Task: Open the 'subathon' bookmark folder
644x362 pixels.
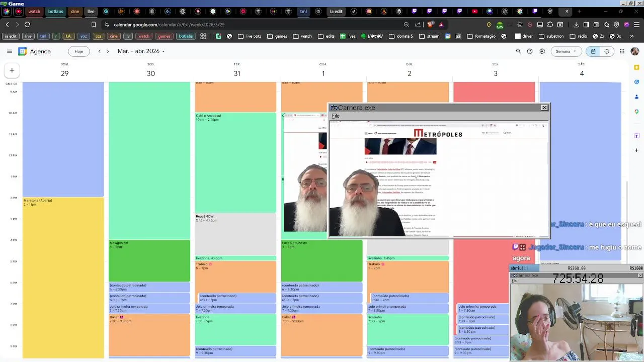Action: pyautogui.click(x=551, y=36)
